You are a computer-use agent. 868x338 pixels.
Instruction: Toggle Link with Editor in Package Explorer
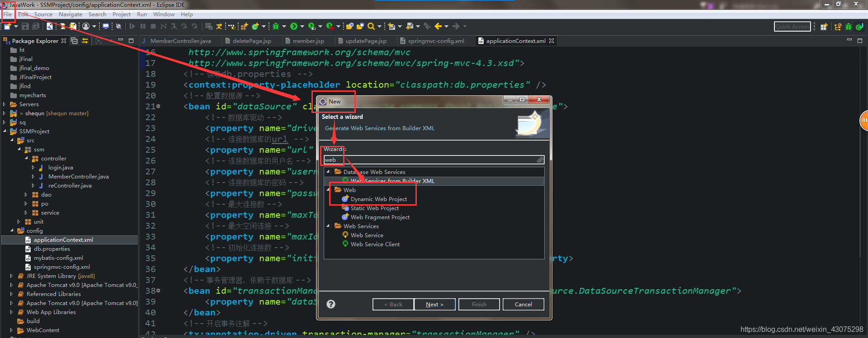point(85,41)
